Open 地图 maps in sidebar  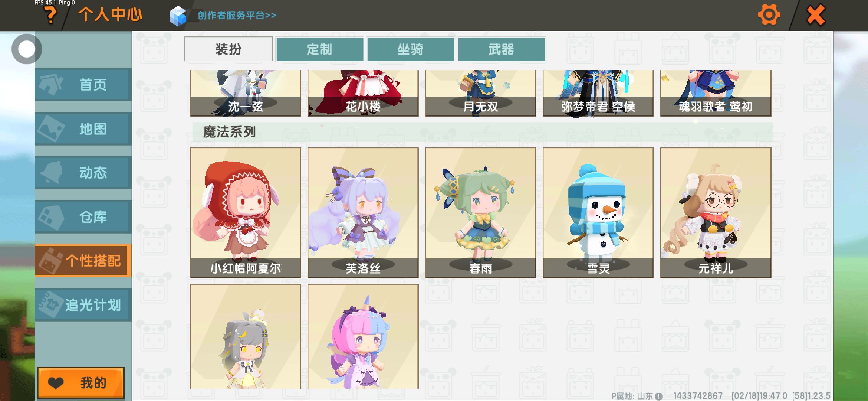[83, 129]
